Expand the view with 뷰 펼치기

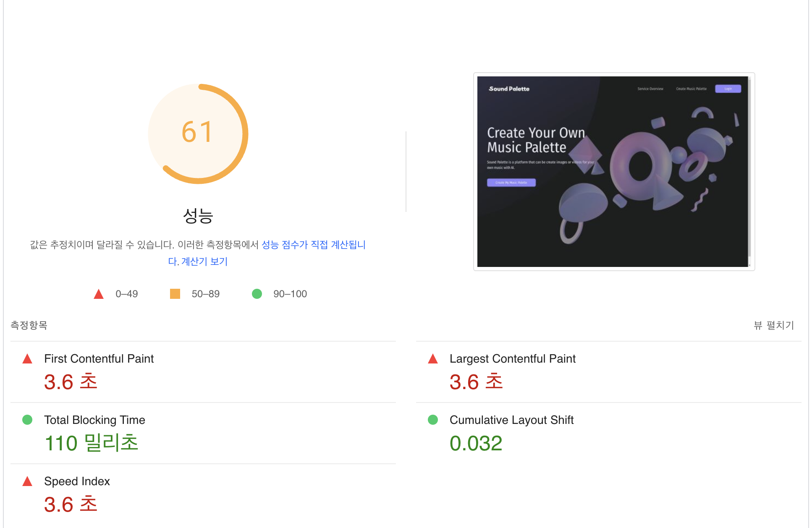(x=774, y=325)
